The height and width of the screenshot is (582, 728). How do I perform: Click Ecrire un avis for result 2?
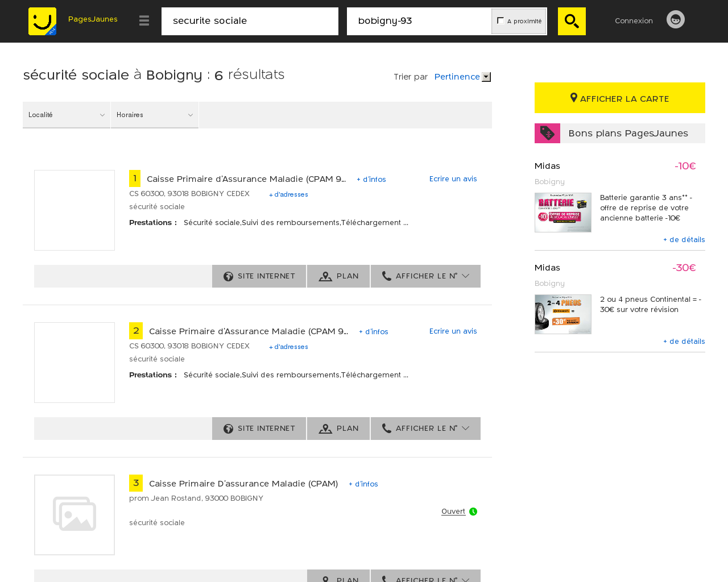pyautogui.click(x=453, y=331)
